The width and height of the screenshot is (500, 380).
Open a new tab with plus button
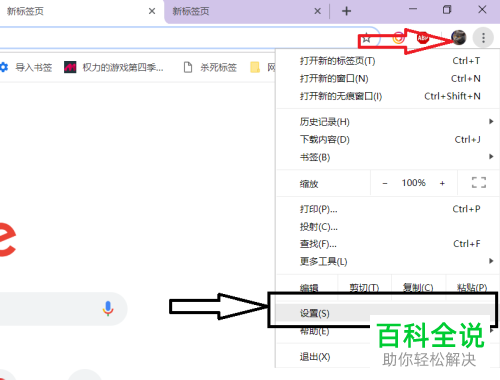click(346, 11)
